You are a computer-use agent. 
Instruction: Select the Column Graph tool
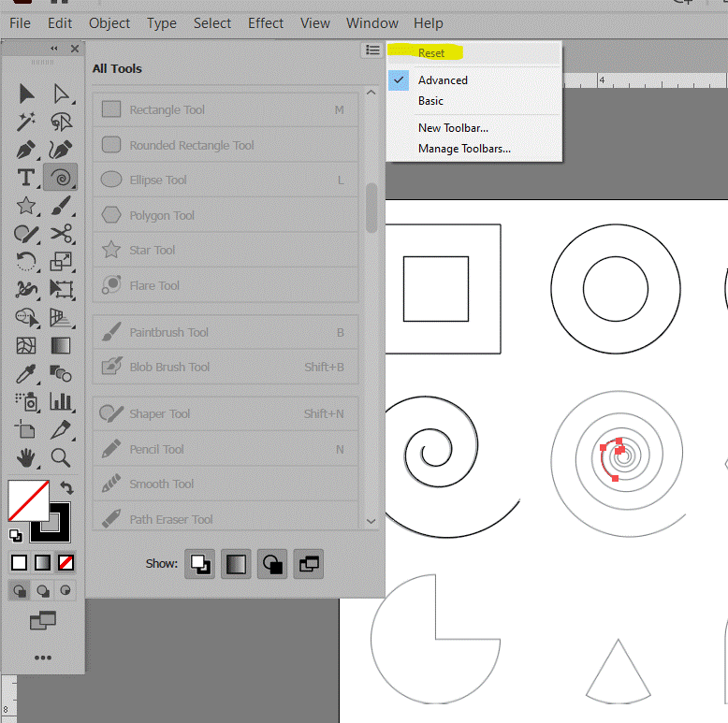(x=61, y=402)
